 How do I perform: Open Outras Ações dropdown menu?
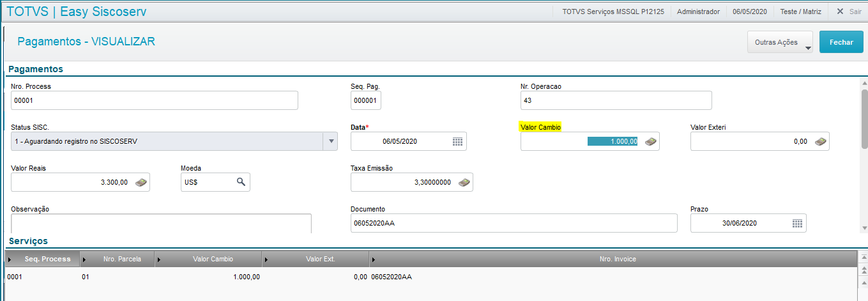[x=780, y=42]
